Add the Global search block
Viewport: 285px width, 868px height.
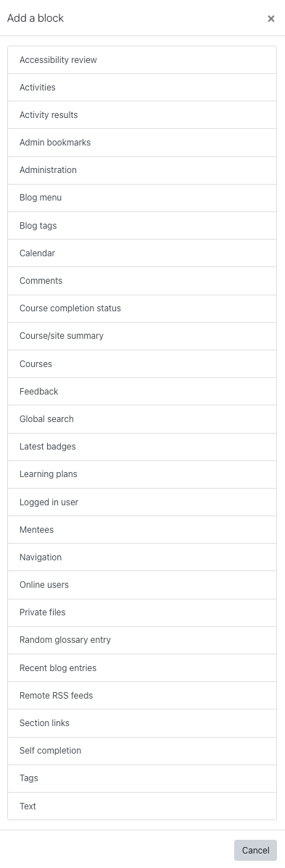coord(142,419)
